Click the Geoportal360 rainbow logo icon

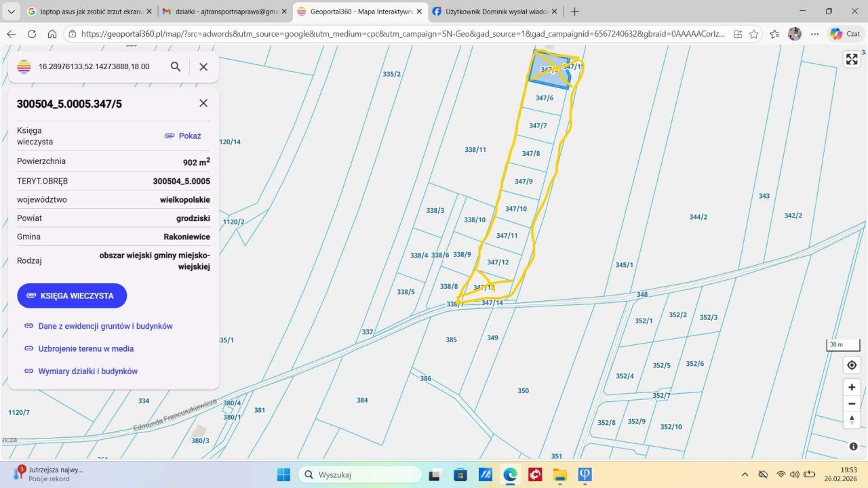point(24,66)
